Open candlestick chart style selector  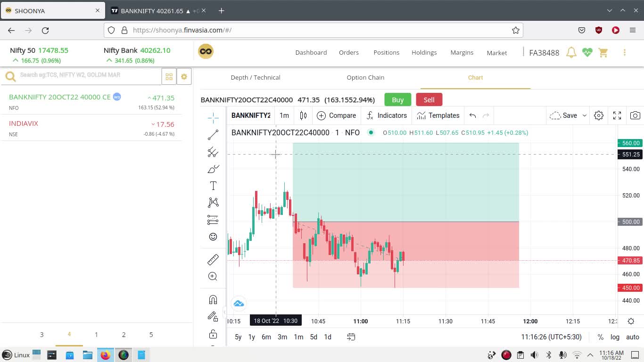(x=303, y=115)
